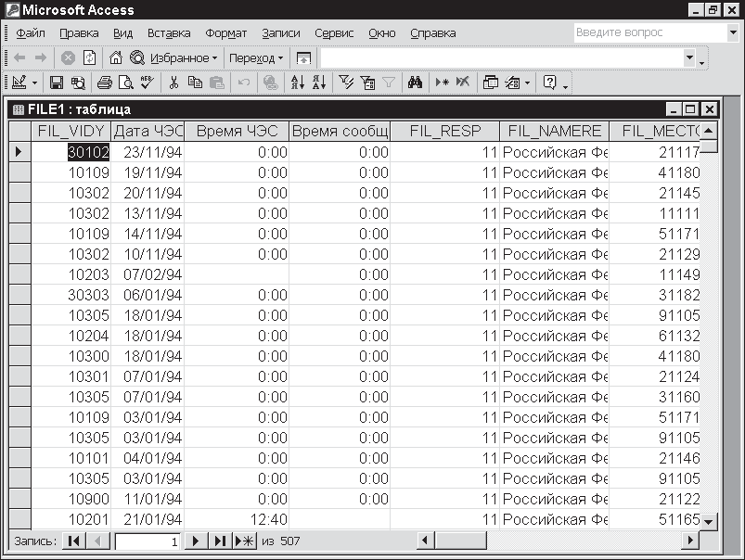This screenshot has height=560, width=745.
Task: Click the record number input field
Action: (x=147, y=541)
